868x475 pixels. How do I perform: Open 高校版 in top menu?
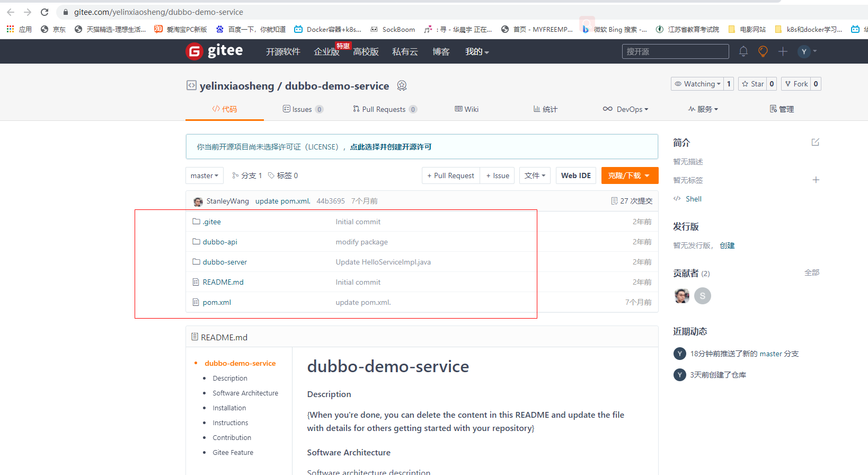pos(366,51)
